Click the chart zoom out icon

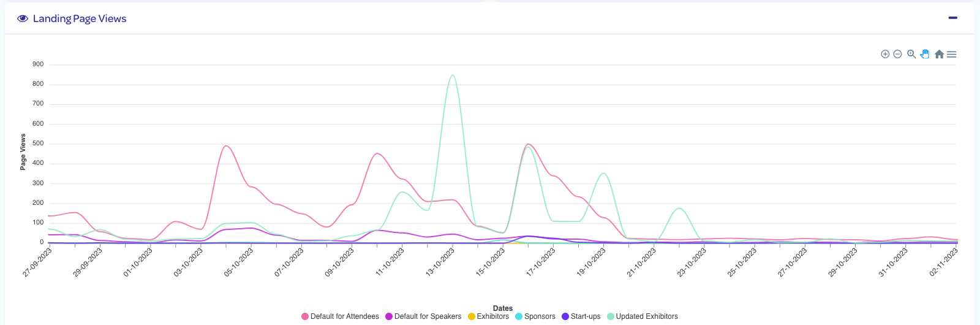(897, 55)
